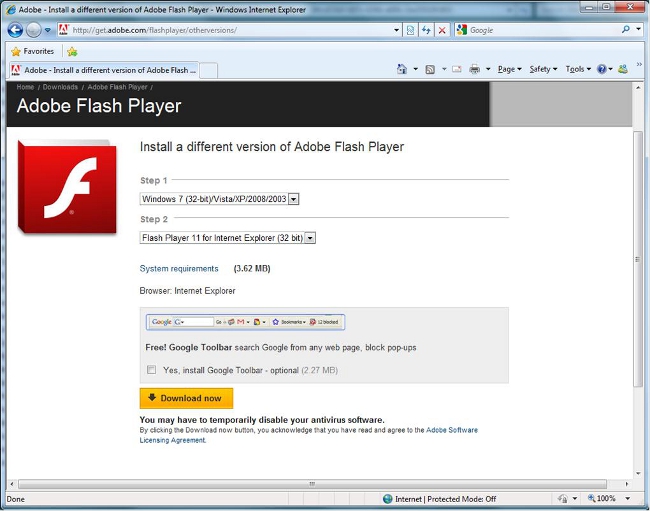Viewport: 650px width, 511px height.
Task: Click the yellow Download now button
Action: (187, 398)
